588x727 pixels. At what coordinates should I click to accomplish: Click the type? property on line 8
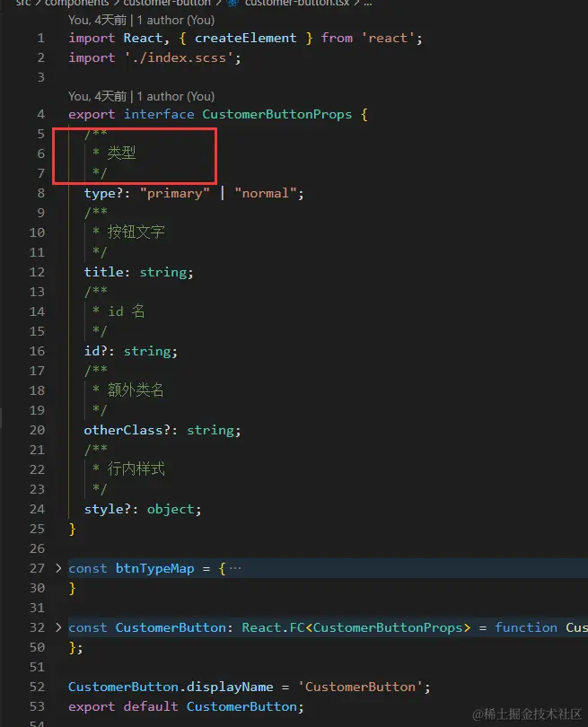[104, 193]
